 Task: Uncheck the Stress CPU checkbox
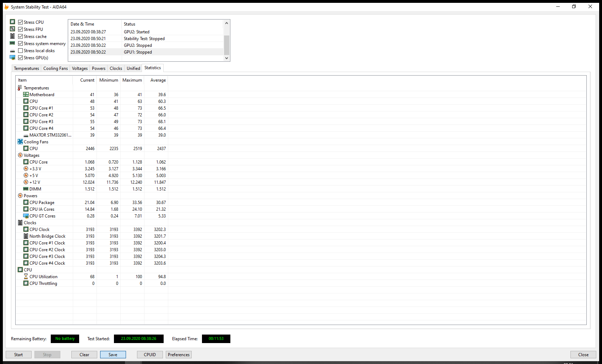coord(21,22)
